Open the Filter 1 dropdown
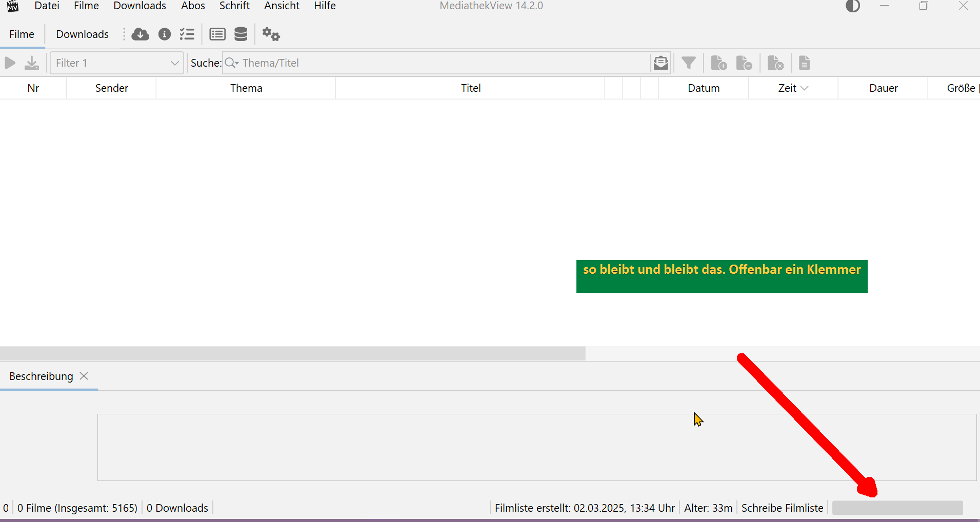This screenshot has height=522, width=980. tap(117, 63)
